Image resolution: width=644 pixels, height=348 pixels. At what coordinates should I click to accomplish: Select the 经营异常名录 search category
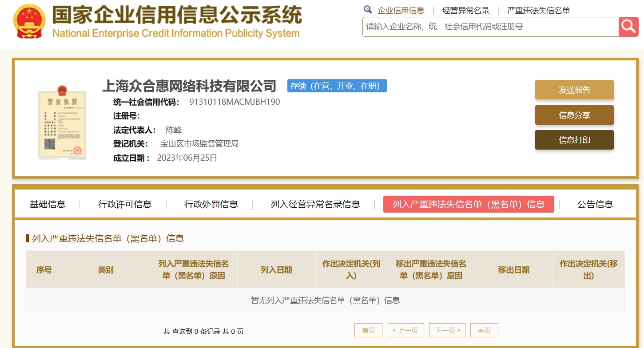465,11
